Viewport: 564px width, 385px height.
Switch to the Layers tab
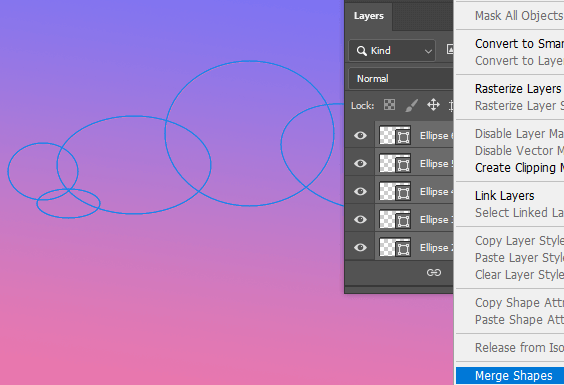(369, 16)
